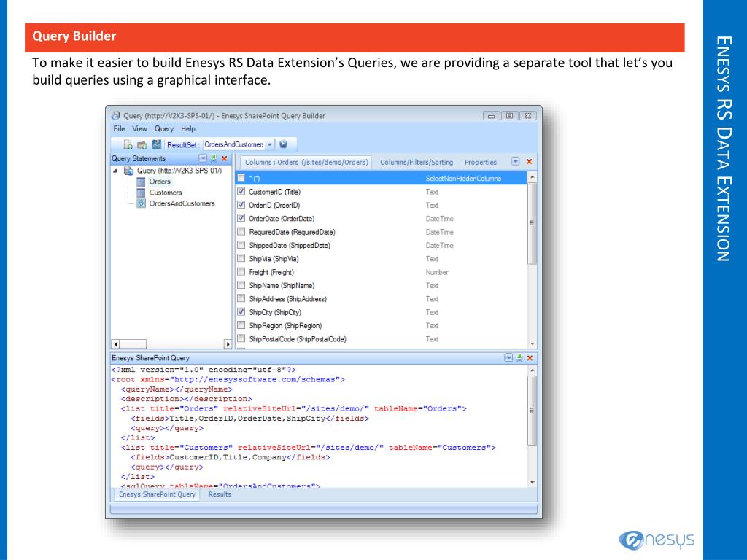Check the ShipName column checkbox
The image size is (747, 560).
[241, 285]
